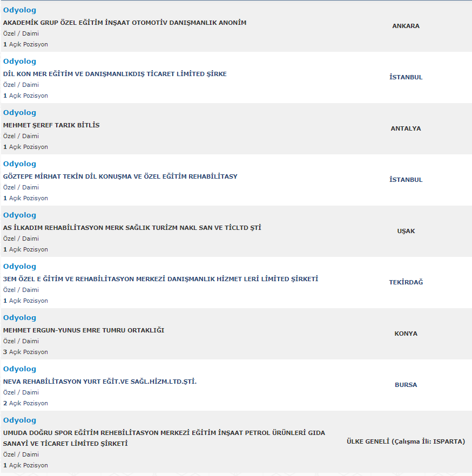The image size is (472, 476).
Task: Open Odyolog listing for MEHMET ŞEREF TARIK BİTLİS
Action: (19, 113)
